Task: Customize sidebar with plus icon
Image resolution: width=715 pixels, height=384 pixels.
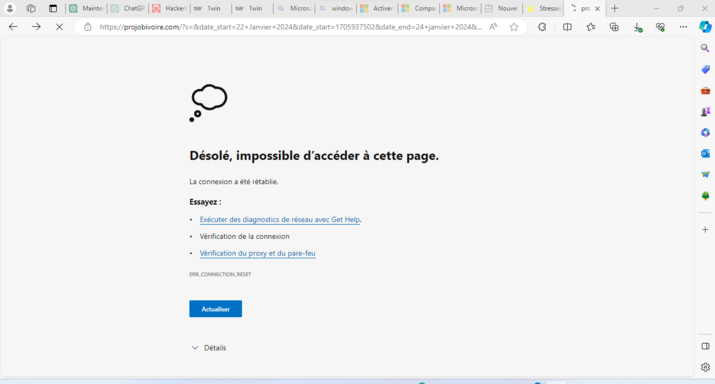Action: (x=705, y=229)
